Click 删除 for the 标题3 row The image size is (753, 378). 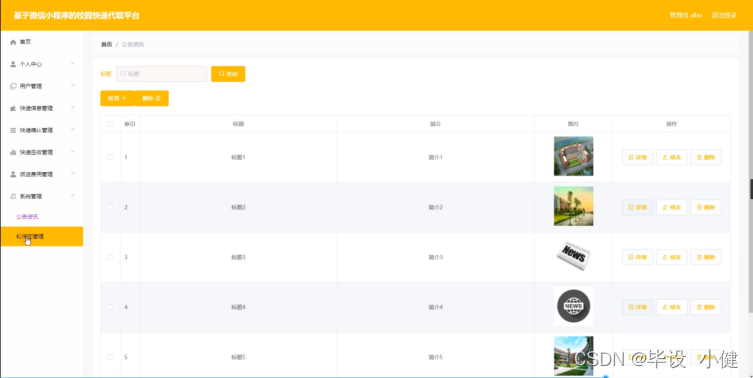[x=705, y=257]
